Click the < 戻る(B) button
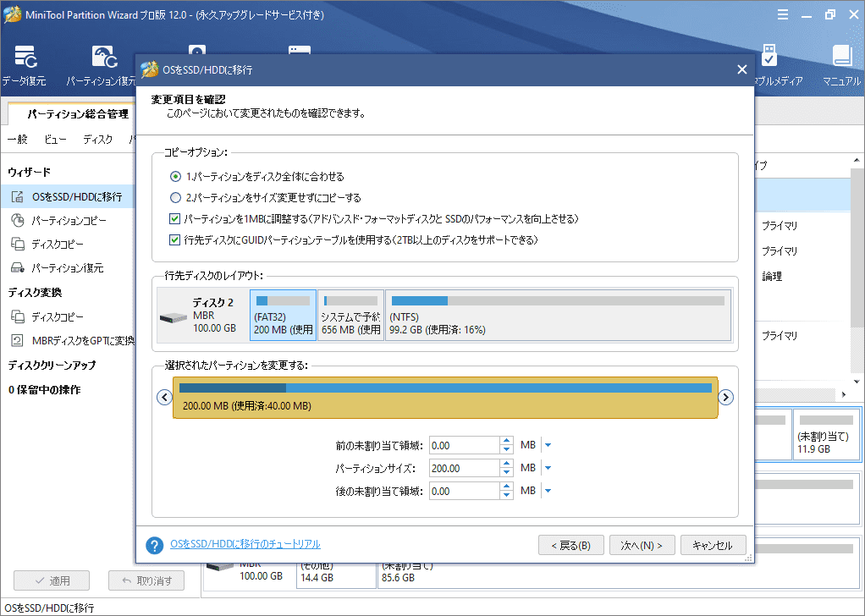865x616 pixels. pyautogui.click(x=571, y=546)
